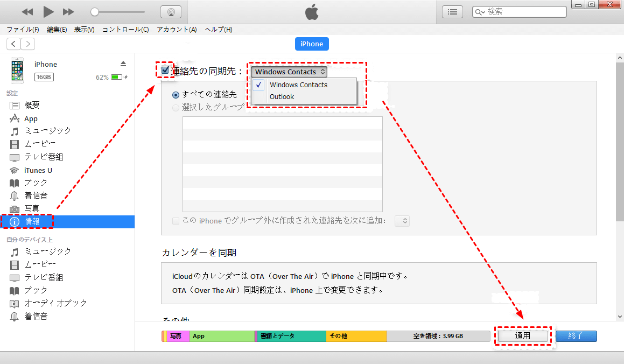Click the 適用 button
Viewport: 624px width, 364px height.
pyautogui.click(x=522, y=336)
